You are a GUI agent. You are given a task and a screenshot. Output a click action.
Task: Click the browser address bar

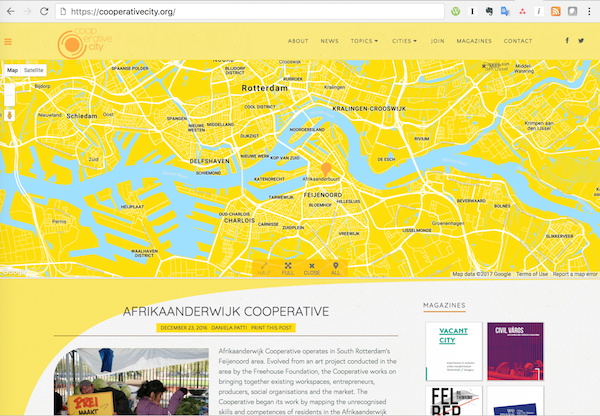click(250, 11)
